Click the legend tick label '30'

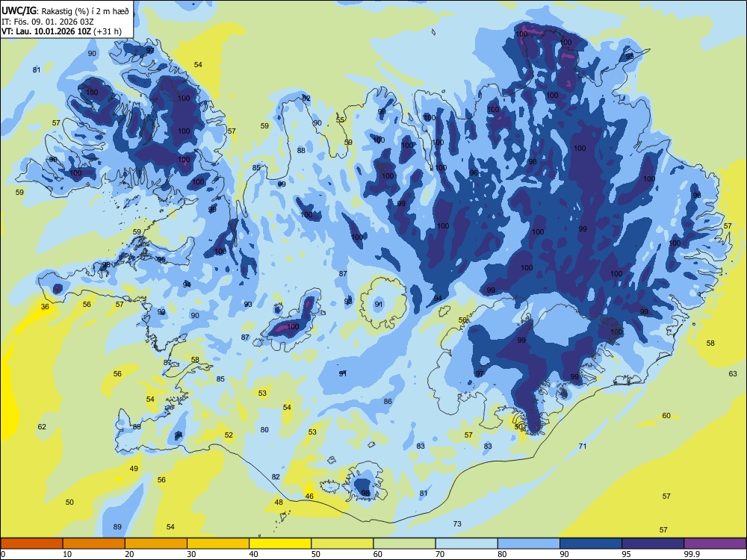pyautogui.click(x=191, y=554)
